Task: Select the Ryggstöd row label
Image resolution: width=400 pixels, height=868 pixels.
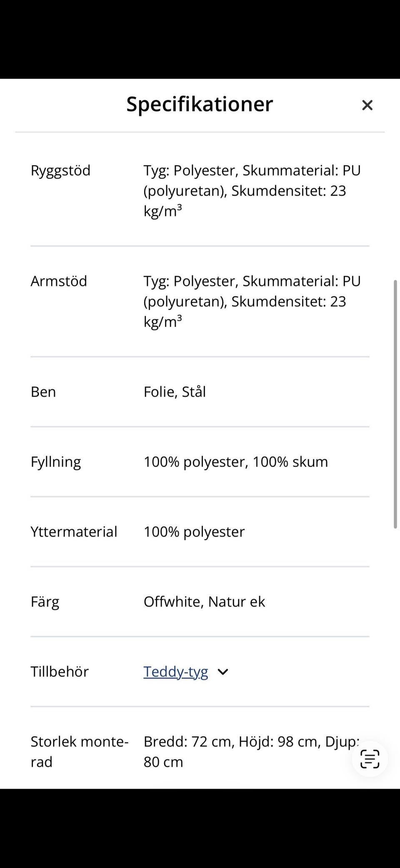Action: (60, 171)
